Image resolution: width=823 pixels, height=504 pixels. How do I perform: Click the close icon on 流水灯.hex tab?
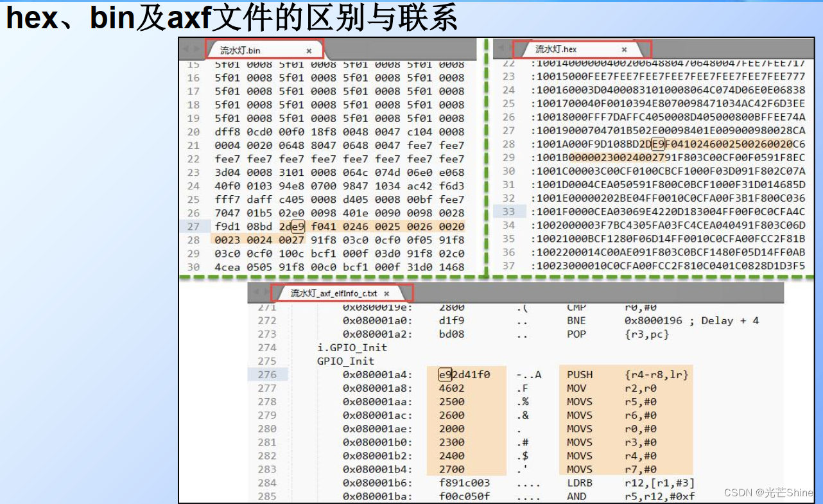point(624,49)
